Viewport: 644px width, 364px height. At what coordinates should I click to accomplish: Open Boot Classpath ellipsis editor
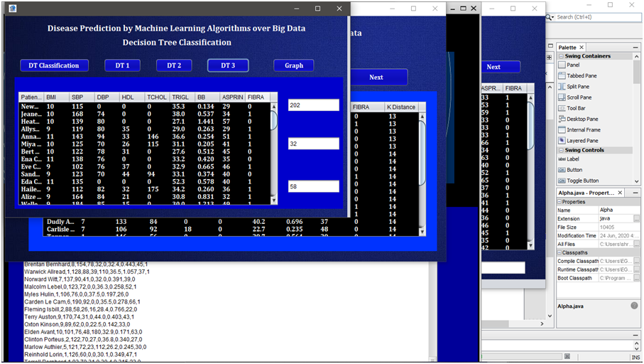[636, 278]
